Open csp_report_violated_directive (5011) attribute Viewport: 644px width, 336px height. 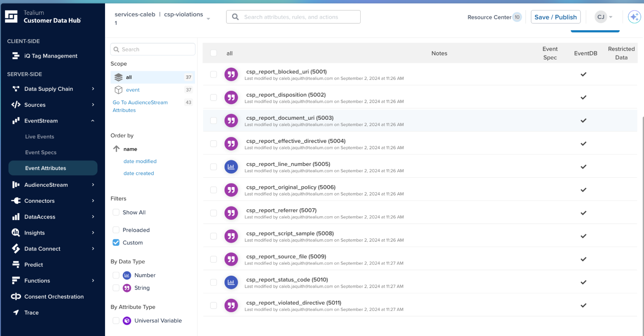[x=294, y=303]
